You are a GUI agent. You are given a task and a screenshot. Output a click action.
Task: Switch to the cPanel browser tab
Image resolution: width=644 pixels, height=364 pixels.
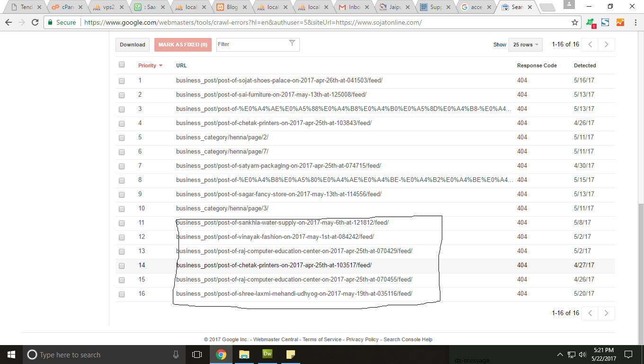66,7
